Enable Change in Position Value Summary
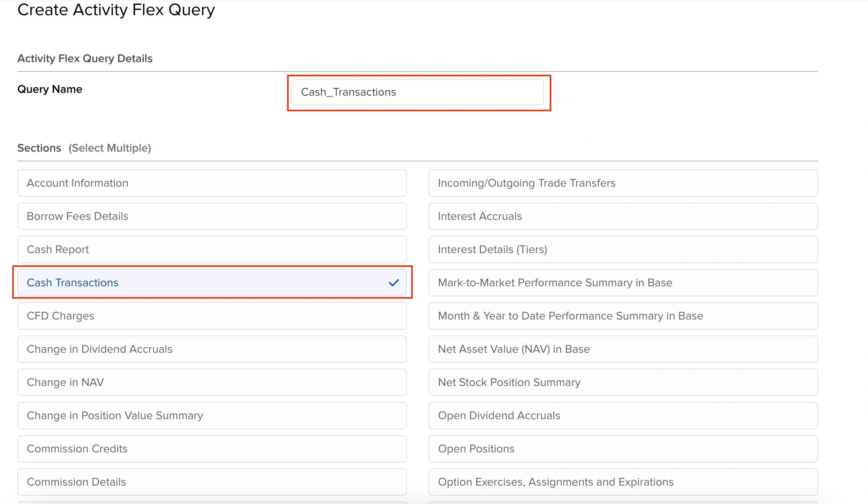This screenshot has width=868, height=504. tap(212, 416)
